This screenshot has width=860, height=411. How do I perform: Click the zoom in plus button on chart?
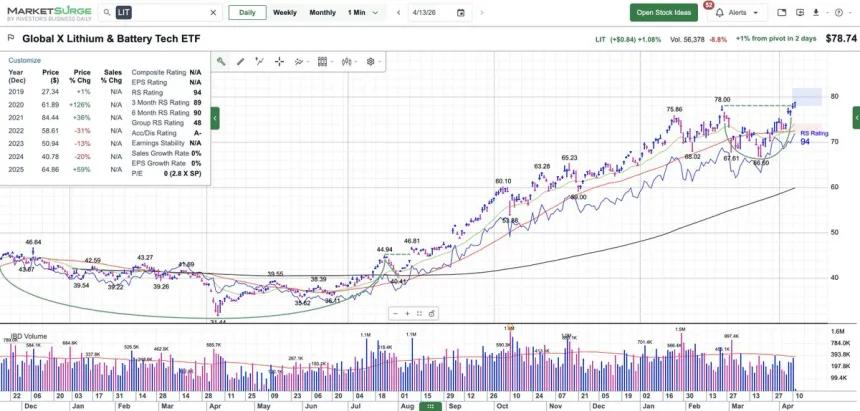point(408,313)
